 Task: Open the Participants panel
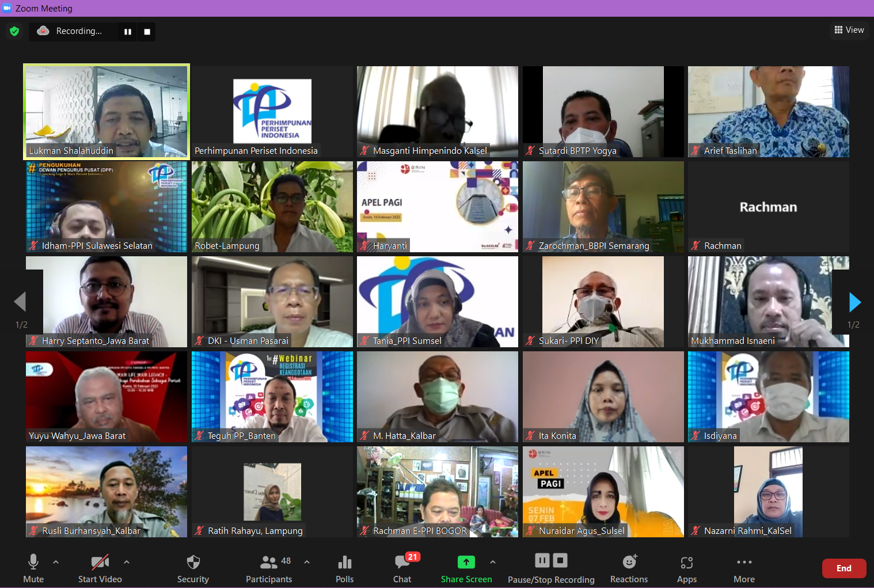[269, 568]
